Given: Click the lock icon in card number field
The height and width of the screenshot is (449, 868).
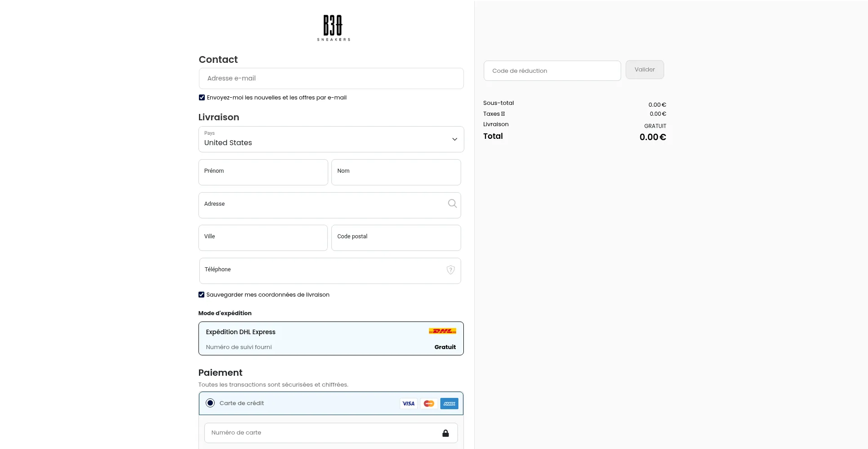Looking at the screenshot, I should pyautogui.click(x=445, y=433).
